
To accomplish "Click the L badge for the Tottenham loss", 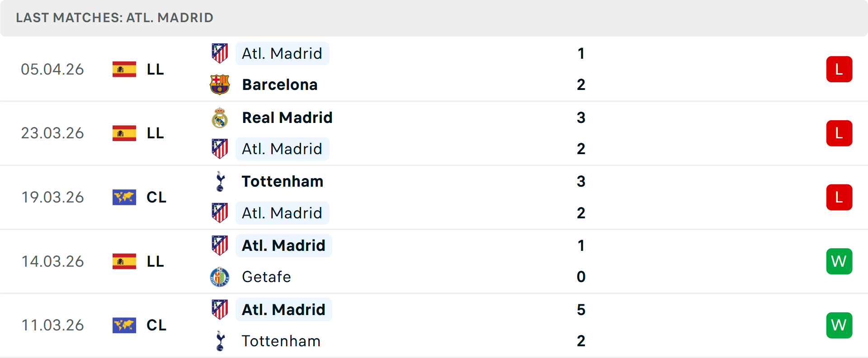I will [839, 197].
